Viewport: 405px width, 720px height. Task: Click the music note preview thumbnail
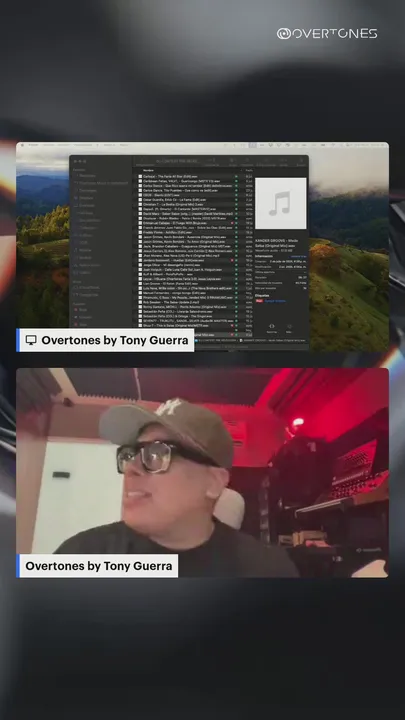click(281, 203)
